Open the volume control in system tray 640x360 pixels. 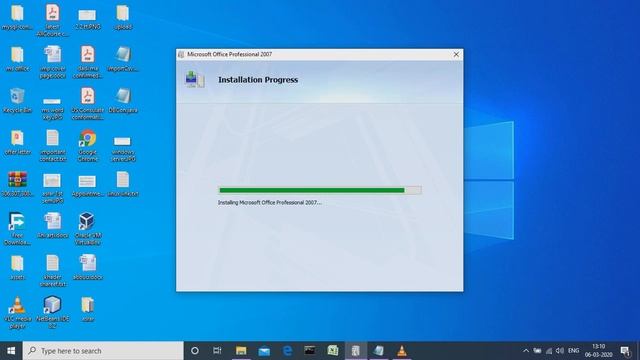coord(560,351)
